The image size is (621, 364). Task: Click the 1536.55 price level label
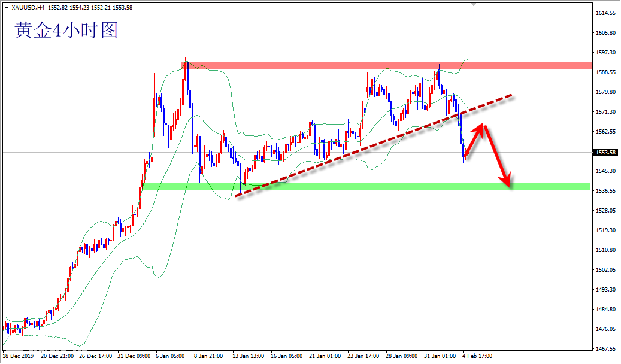pos(605,191)
